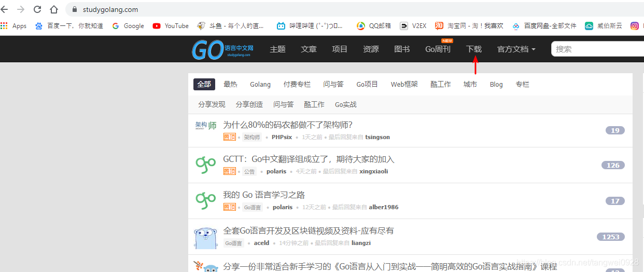
Task: Open 图书 in the top navigation
Action: coord(402,49)
